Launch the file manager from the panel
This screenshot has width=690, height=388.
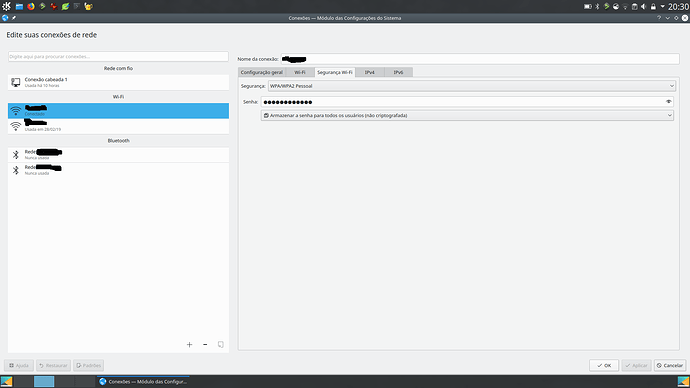pos(19,7)
